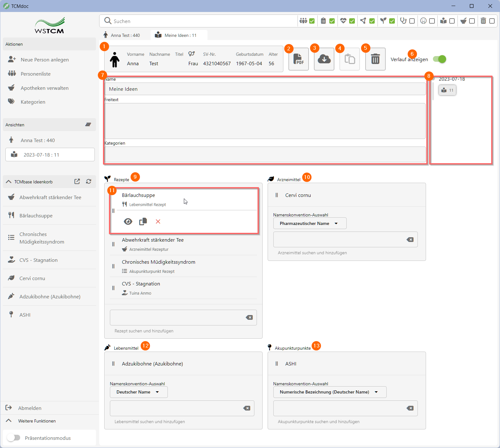The width and height of the screenshot is (500, 448).
Task: Open Anna Test : 440 in Ansichten
Action: tap(50, 140)
